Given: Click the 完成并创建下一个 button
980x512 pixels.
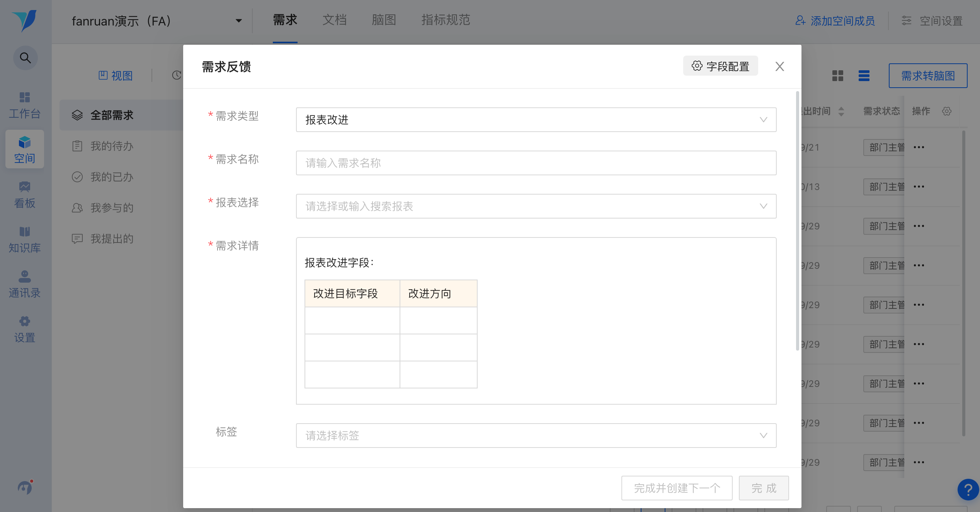Looking at the screenshot, I should [x=677, y=488].
